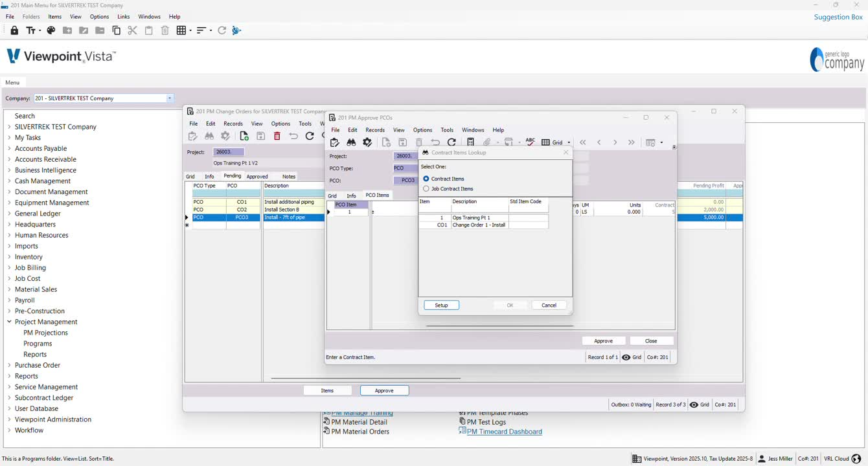Switch to Notes tab in PM Change Orders
Viewport: 868px width, 466px height.
[289, 176]
